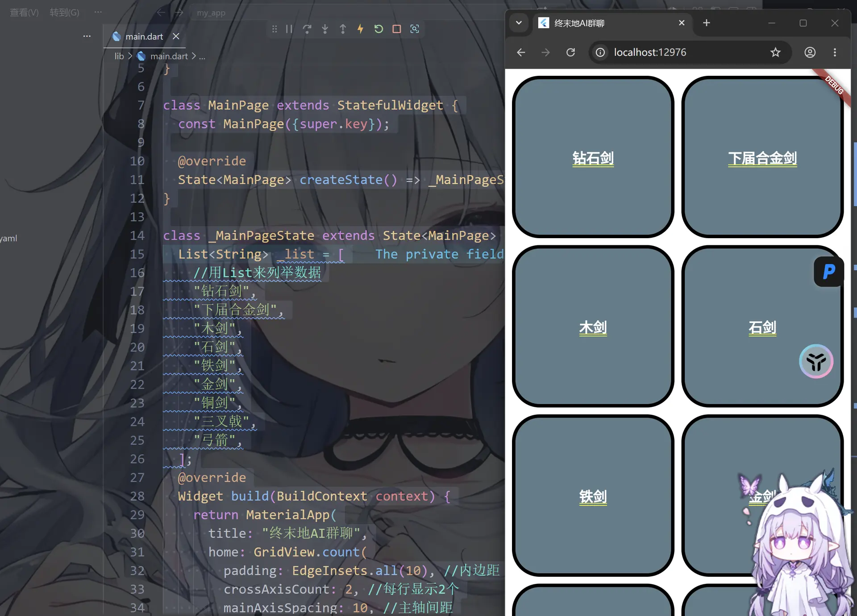Image resolution: width=857 pixels, height=616 pixels.
Task: Click _MainPageState class name on line 14
Action: point(261,236)
